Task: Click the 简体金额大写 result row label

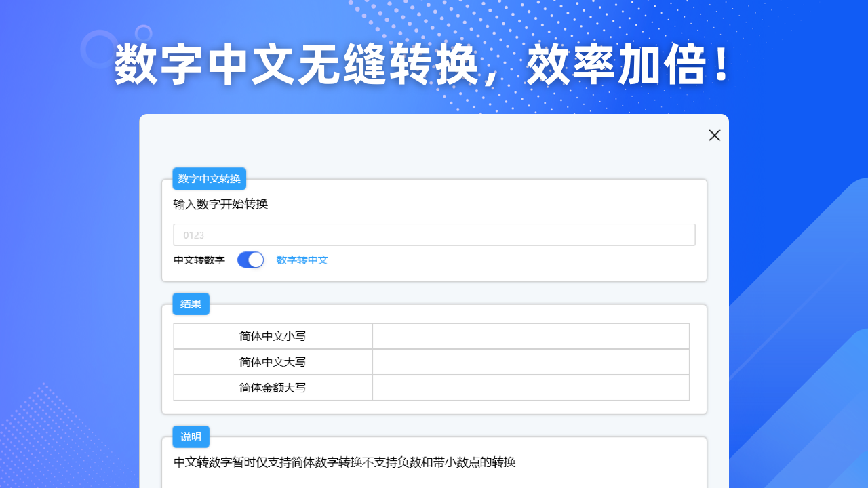Action: 273,387
